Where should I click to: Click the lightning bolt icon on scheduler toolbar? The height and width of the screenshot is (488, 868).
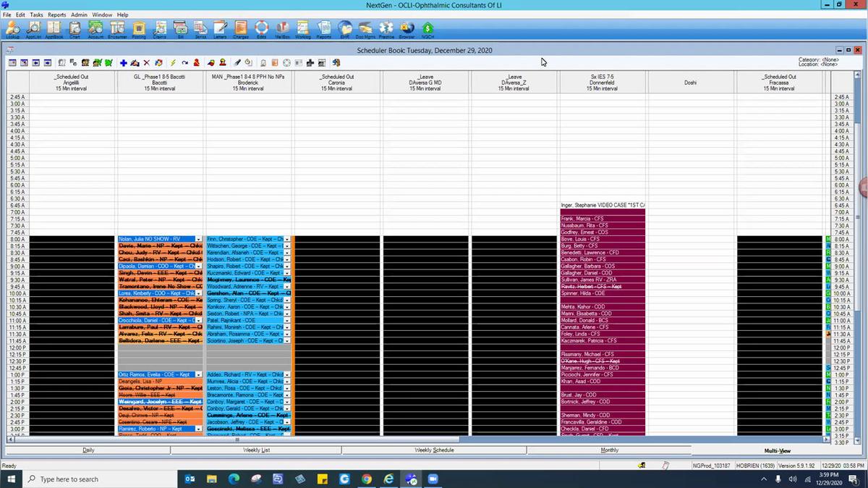pyautogui.click(x=172, y=63)
